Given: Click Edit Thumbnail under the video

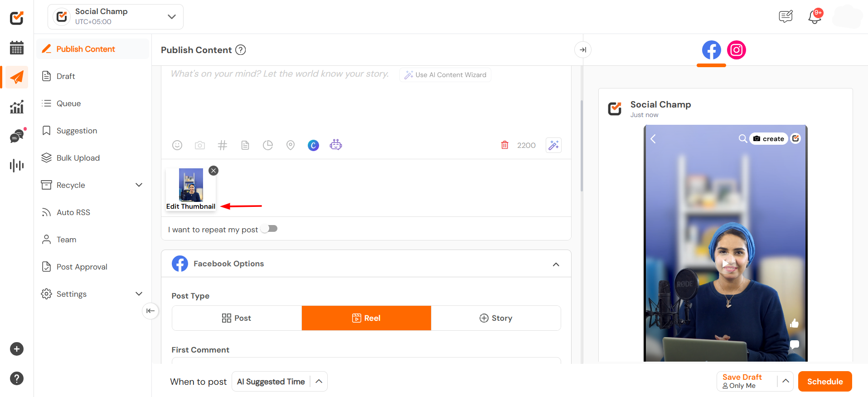Looking at the screenshot, I should coord(191,206).
